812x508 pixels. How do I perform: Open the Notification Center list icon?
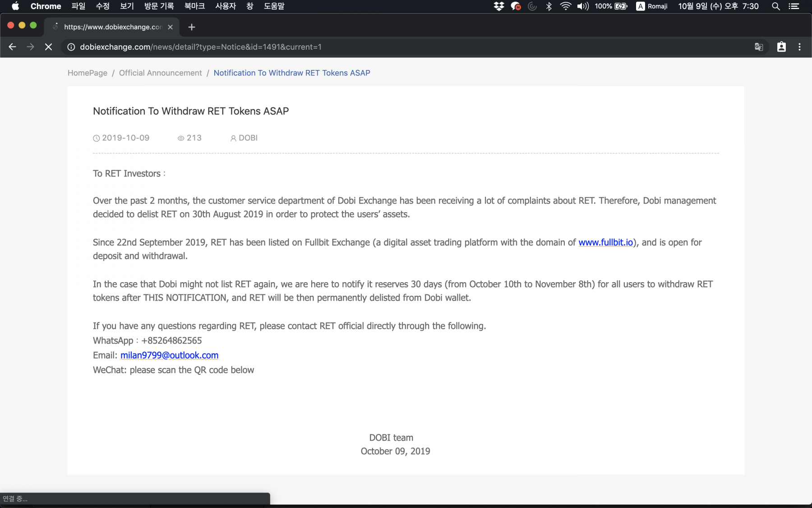[794, 6]
